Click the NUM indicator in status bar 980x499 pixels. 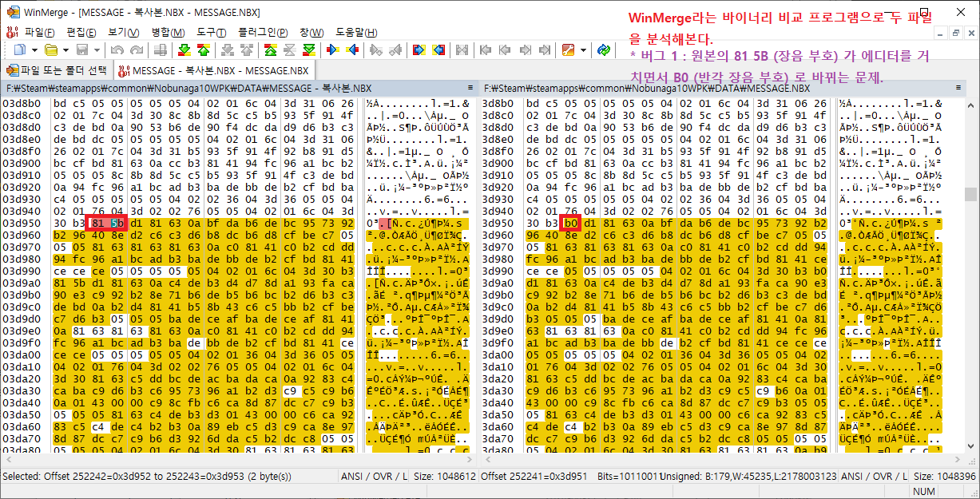(923, 491)
